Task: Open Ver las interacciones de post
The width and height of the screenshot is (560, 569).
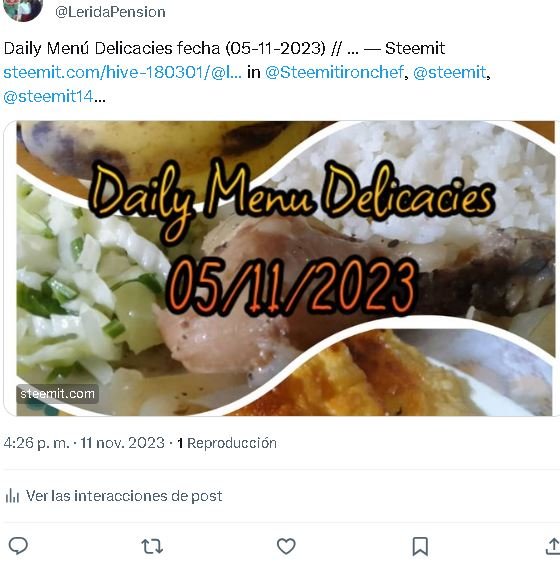Action: [x=124, y=496]
